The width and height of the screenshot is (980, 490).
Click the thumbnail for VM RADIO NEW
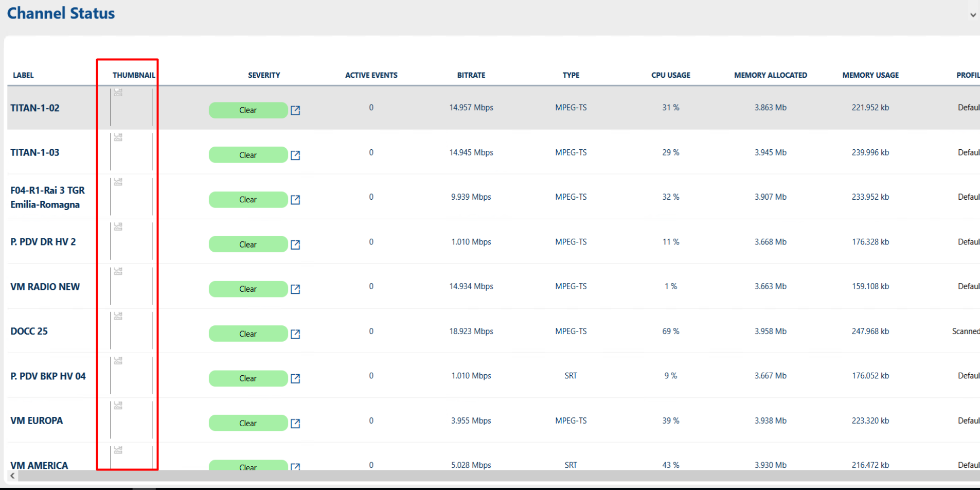(x=131, y=286)
